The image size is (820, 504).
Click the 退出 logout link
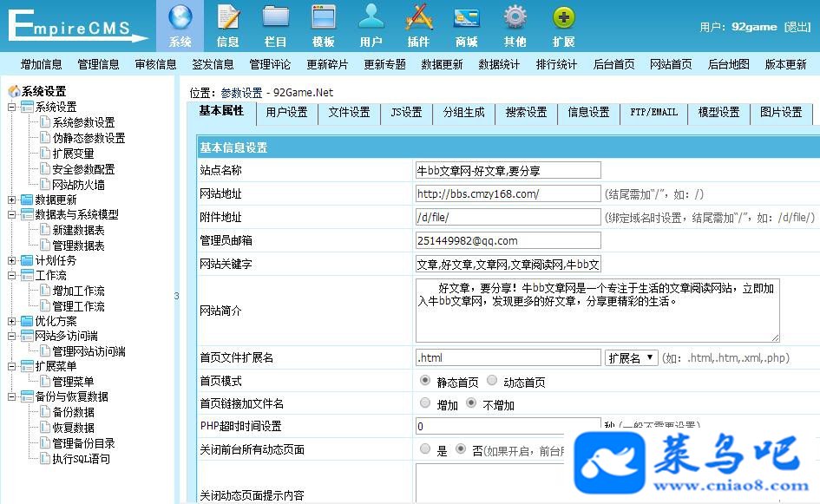(x=797, y=27)
